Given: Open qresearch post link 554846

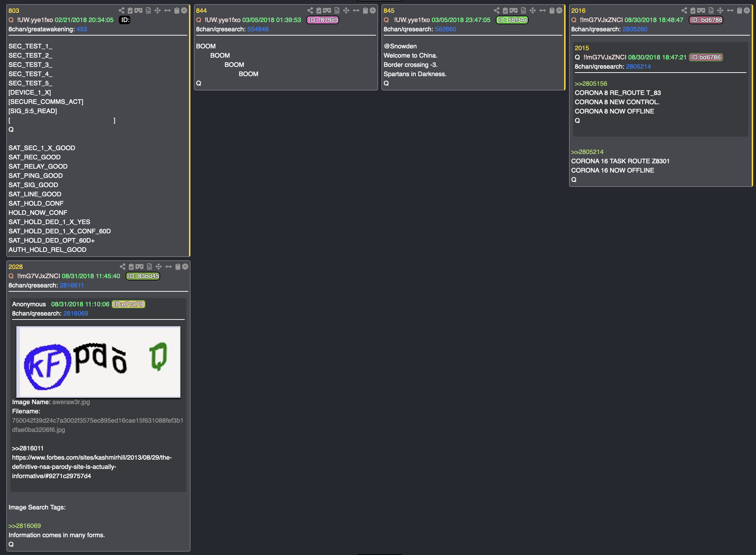Looking at the screenshot, I should (x=258, y=29).
